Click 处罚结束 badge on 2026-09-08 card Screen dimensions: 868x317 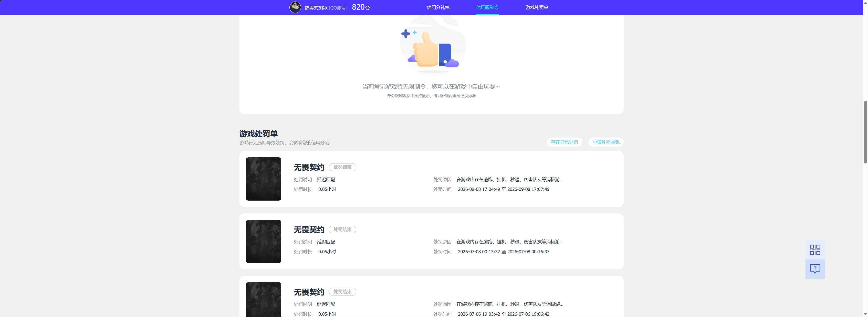point(342,167)
